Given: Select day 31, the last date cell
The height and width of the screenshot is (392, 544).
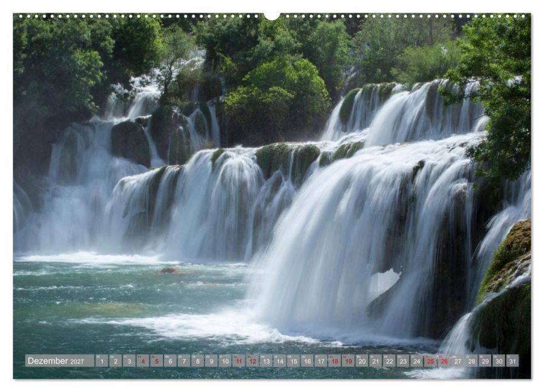Looking at the screenshot, I should 513,361.
